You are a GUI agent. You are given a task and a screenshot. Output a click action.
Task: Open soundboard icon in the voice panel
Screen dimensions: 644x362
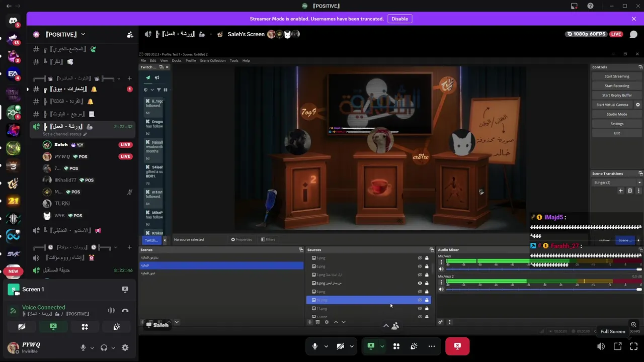pyautogui.click(x=117, y=327)
